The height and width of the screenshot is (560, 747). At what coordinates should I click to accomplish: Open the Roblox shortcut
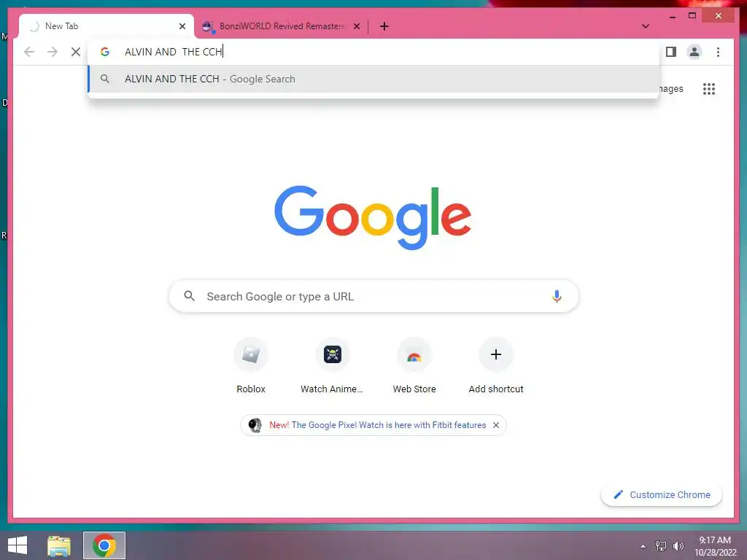point(251,366)
